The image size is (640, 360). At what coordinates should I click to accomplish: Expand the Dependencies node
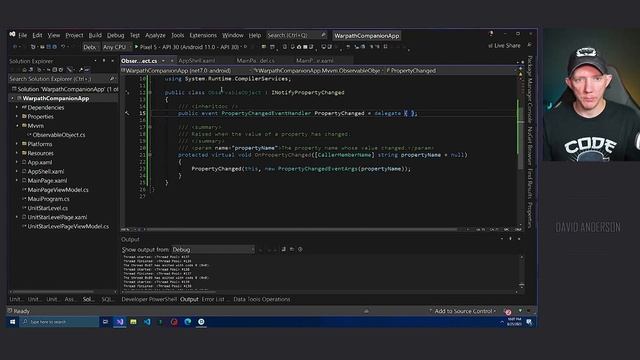pyautogui.click(x=17, y=107)
